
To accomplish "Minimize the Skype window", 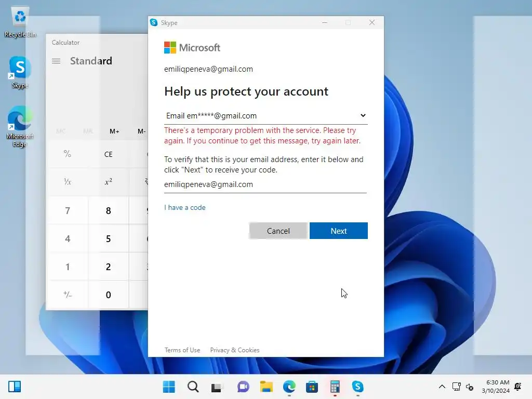I will [x=325, y=22].
